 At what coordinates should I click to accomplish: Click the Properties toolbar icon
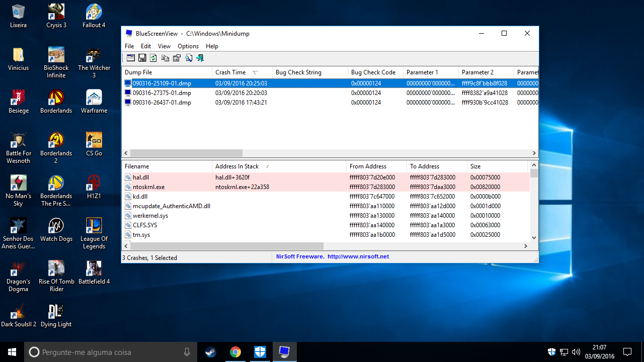[177, 58]
